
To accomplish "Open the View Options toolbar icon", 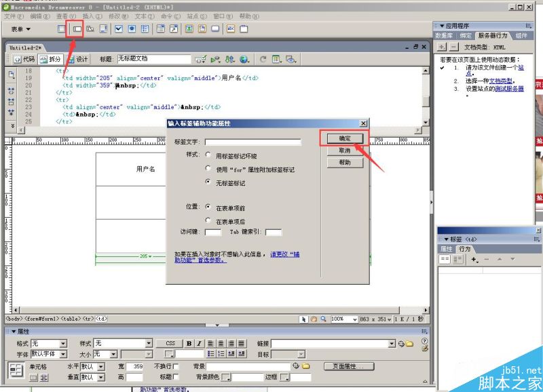I will pyautogui.click(x=276, y=60).
